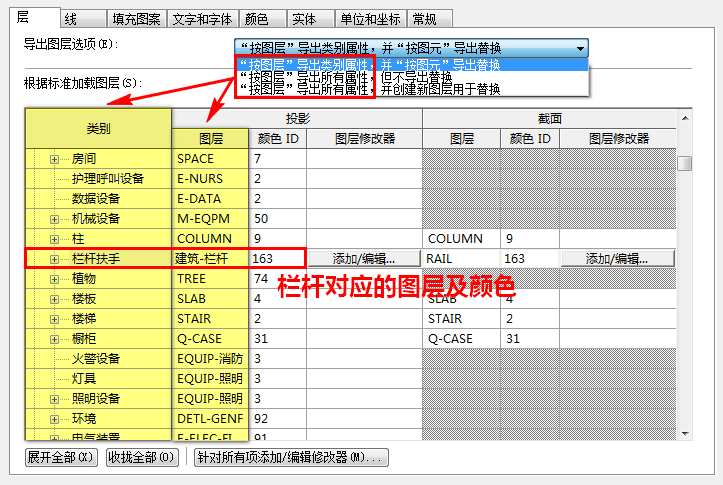Open the 单位和坐标 tab

370,19
